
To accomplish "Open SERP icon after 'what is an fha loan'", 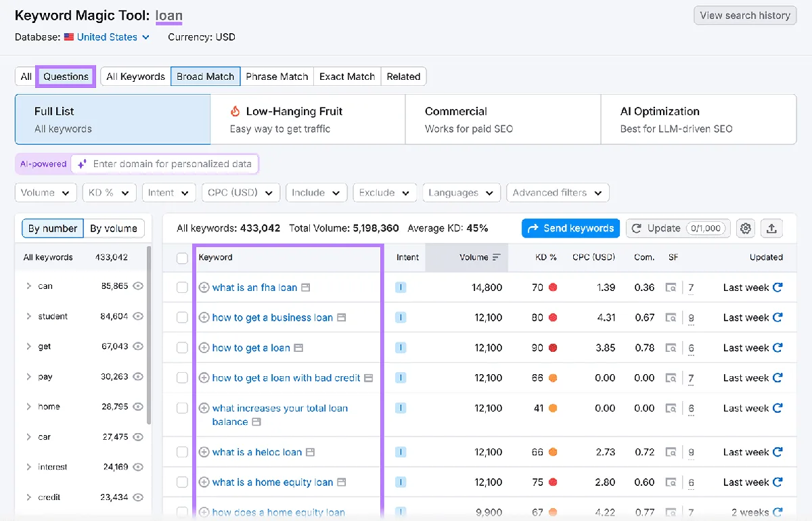I will click(305, 288).
